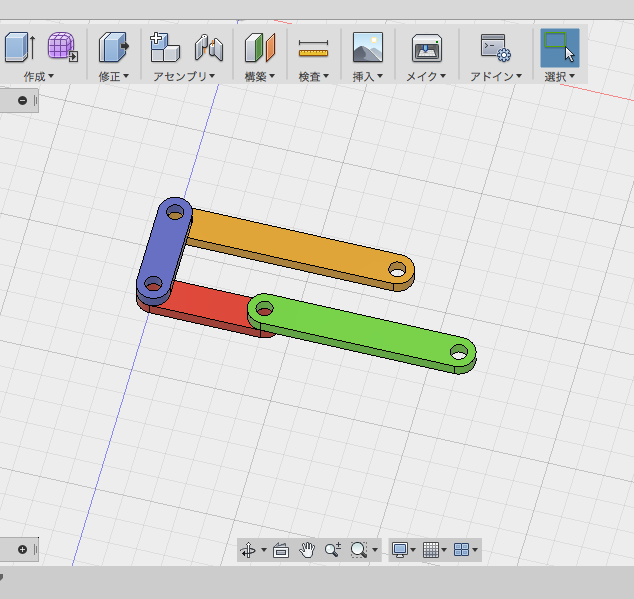Collapse the browser panel minus button
Viewport: 634px width, 599px height.
[x=22, y=100]
